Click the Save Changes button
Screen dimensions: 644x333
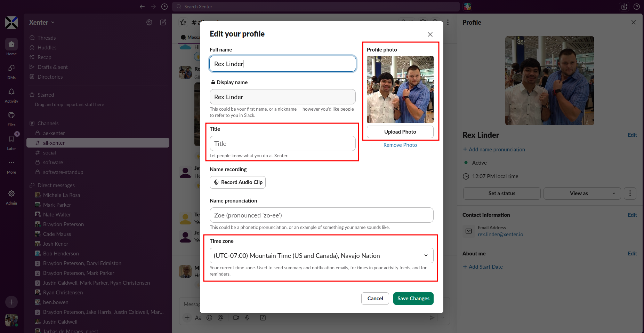(413, 299)
